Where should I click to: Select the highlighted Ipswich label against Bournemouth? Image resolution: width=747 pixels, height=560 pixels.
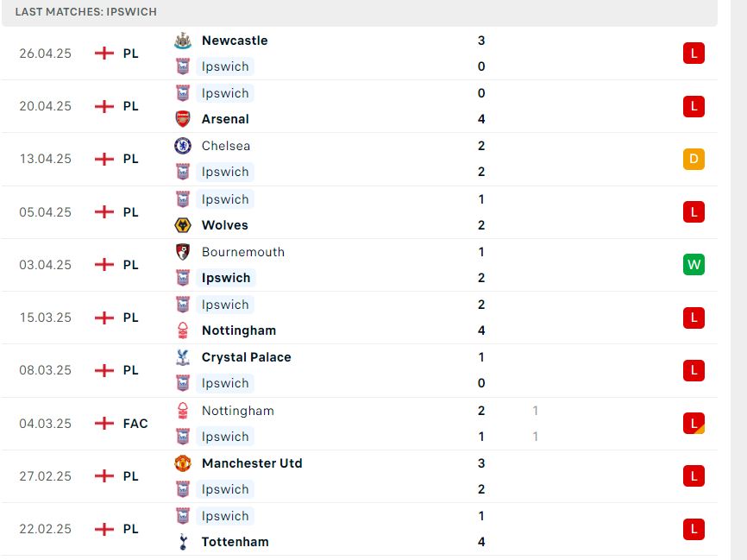coord(226,278)
